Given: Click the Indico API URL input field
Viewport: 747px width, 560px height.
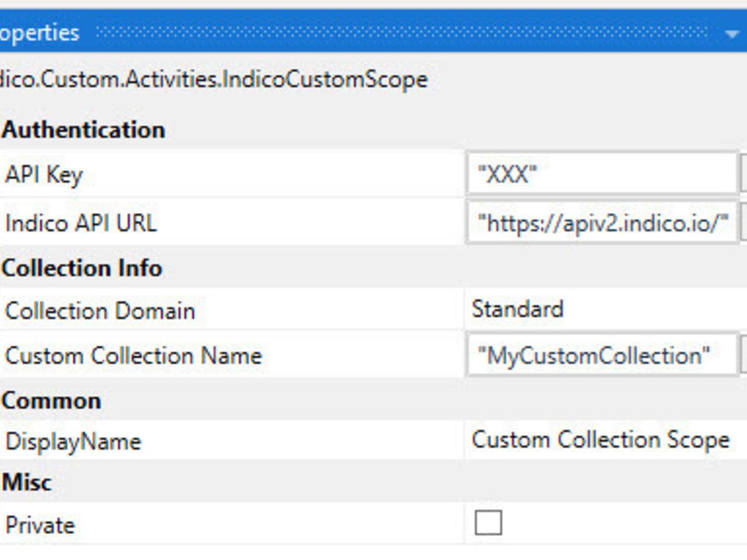Looking at the screenshot, I should click(602, 222).
